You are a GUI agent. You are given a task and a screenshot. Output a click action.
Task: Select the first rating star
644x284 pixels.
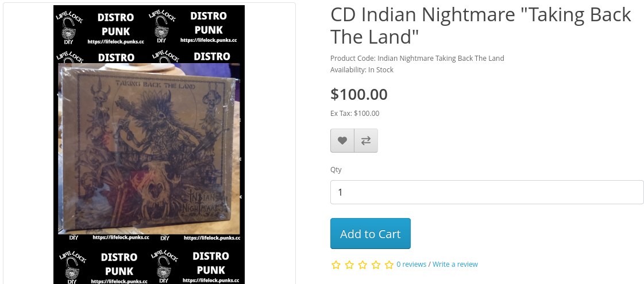pyautogui.click(x=336, y=264)
